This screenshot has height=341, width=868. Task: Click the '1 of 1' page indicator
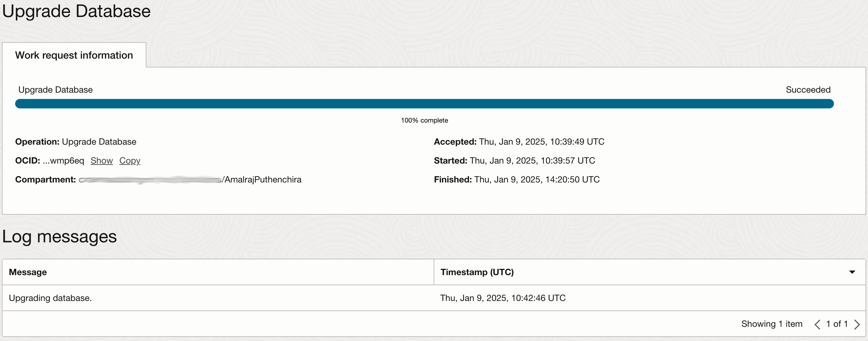click(x=837, y=324)
